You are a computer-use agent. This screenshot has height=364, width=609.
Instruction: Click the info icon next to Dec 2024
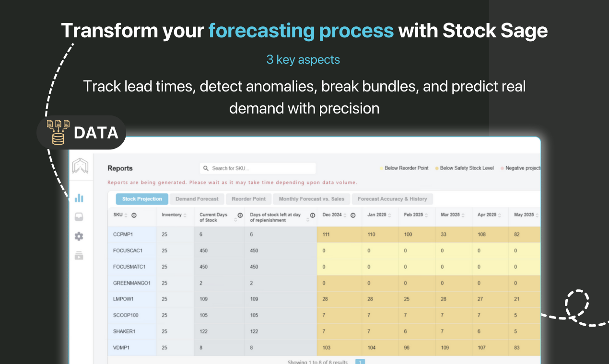[353, 215]
